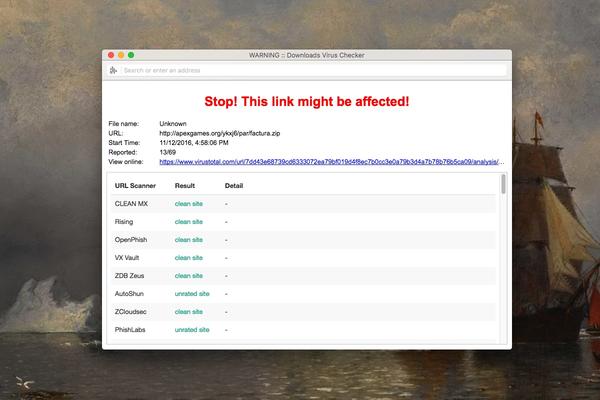Click the red 'Stop!' warning heading
600x400 pixels.
[x=307, y=102]
